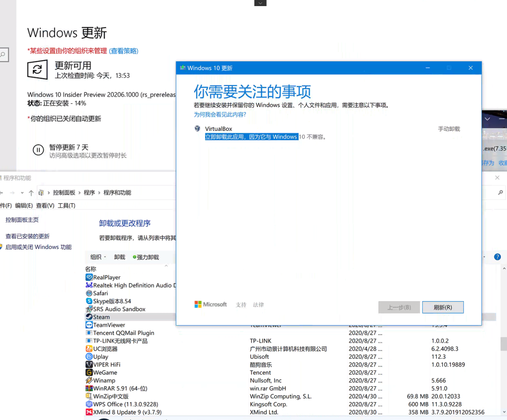Click the help question mark icon
Image resolution: width=507 pixels, height=420 pixels.
(x=497, y=257)
